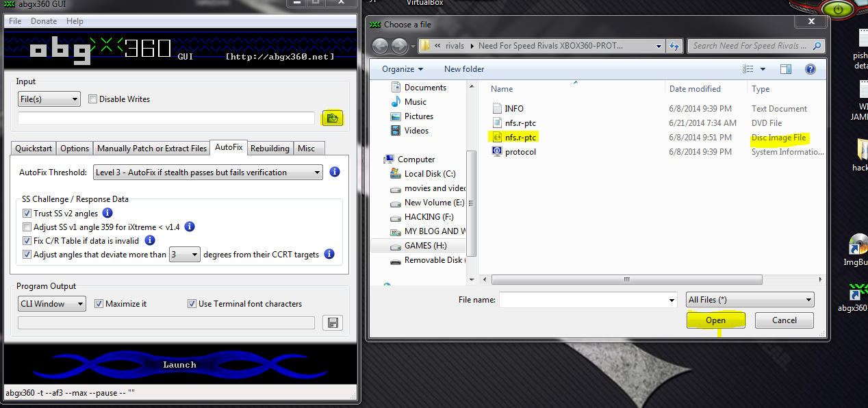Open the All Files (*) filter dropdown
The height and width of the screenshot is (408, 868).
[750, 300]
